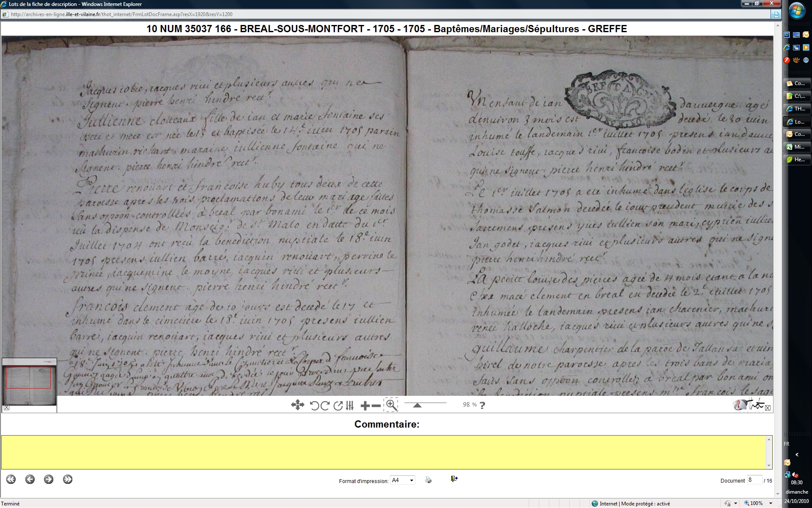
Task: Go to first document
Action: coord(11,479)
